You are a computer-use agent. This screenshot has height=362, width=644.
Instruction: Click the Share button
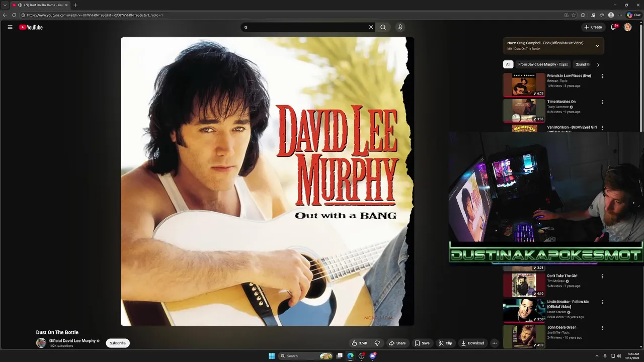point(397,343)
